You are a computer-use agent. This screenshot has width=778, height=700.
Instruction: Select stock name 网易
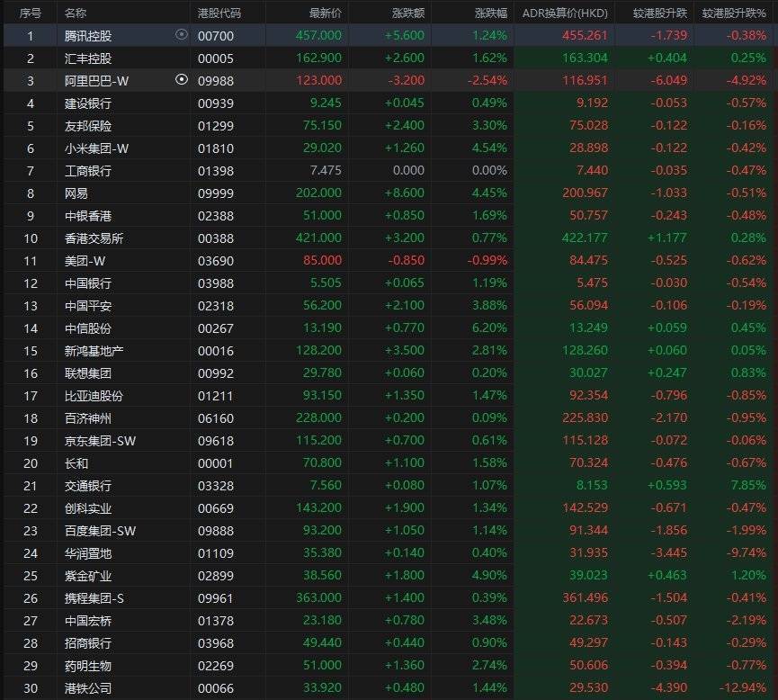76,193
